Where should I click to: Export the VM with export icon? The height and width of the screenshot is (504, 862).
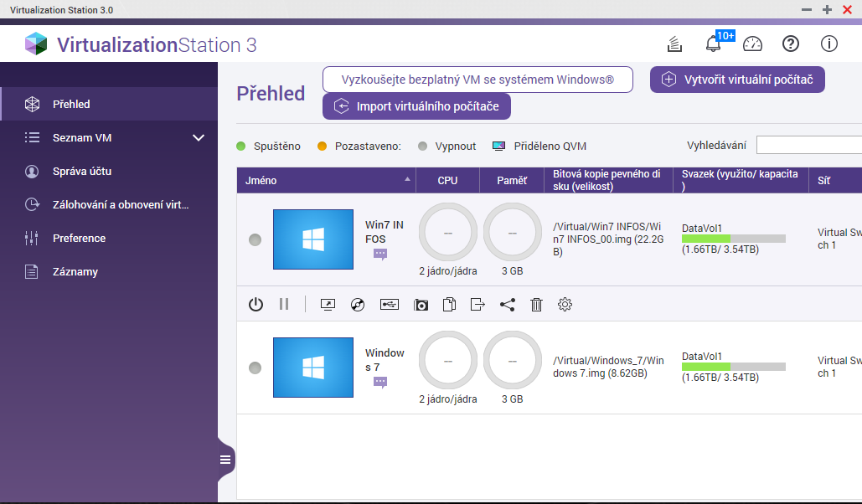[x=477, y=305]
